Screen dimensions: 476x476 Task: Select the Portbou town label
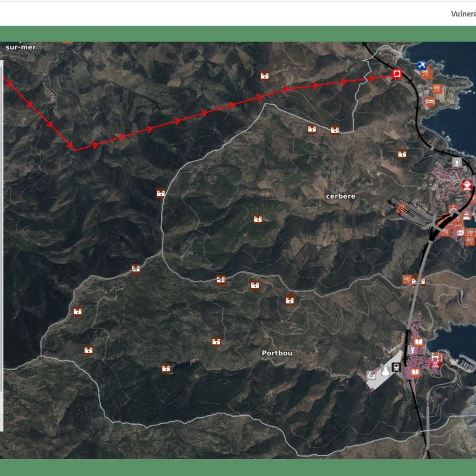277,353
